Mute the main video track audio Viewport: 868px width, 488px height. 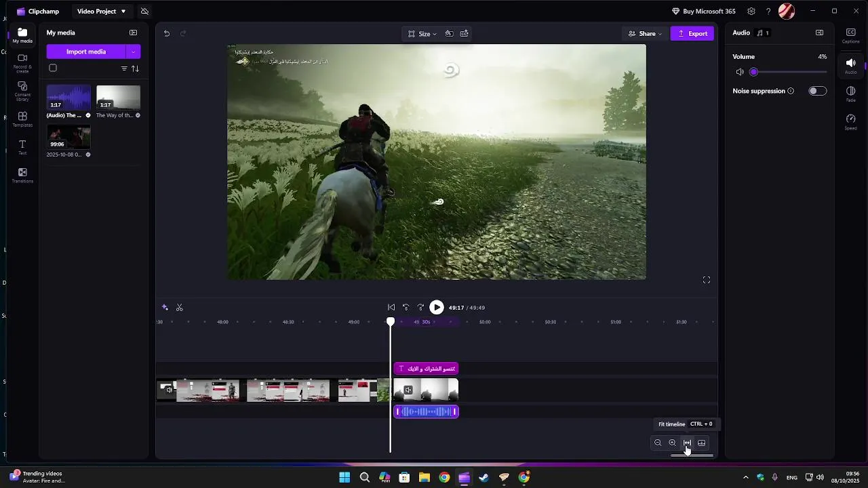(169, 390)
